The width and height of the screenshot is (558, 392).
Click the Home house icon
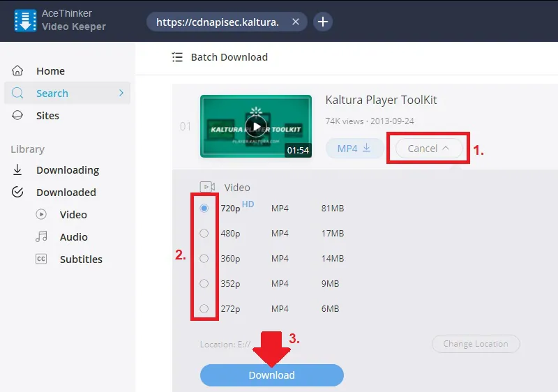(x=17, y=70)
